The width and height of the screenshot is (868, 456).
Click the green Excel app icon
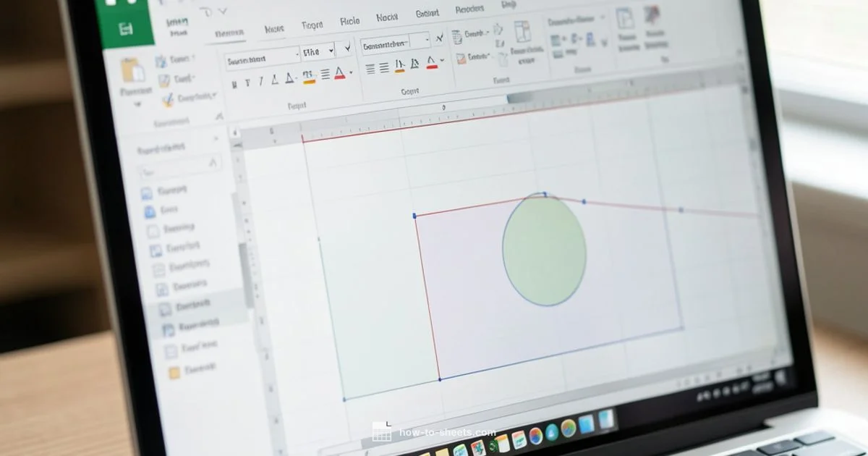pyautogui.click(x=126, y=29)
